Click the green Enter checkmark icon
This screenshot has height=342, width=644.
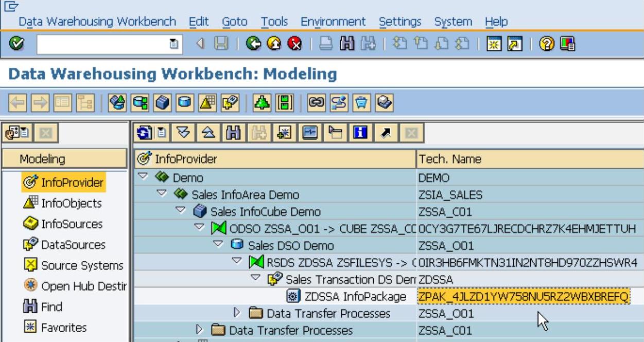(16, 44)
